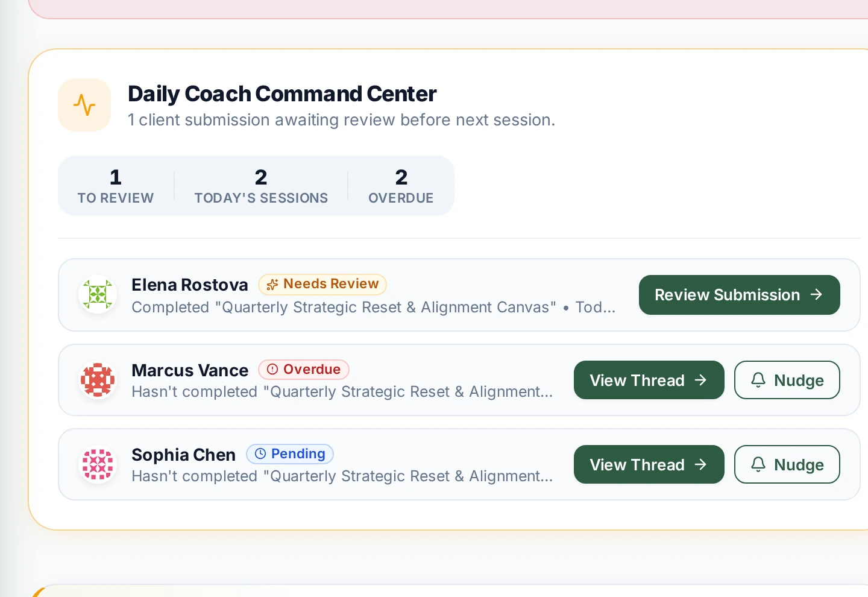The height and width of the screenshot is (597, 868).
Task: Click the activity pulse icon beside Daily Coach Command Center
Action: (84, 105)
